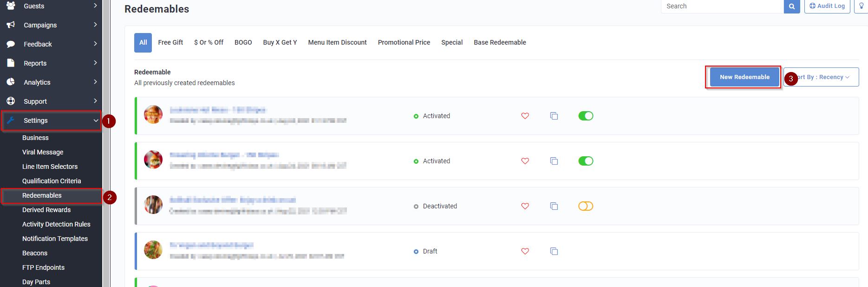868x287 pixels.
Task: Select the BOGO filter tab
Action: pyautogui.click(x=243, y=42)
